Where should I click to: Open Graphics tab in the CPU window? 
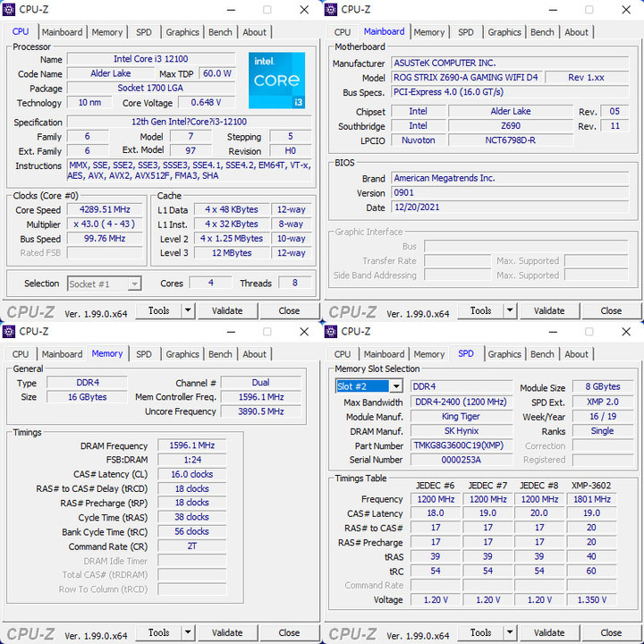tap(182, 32)
